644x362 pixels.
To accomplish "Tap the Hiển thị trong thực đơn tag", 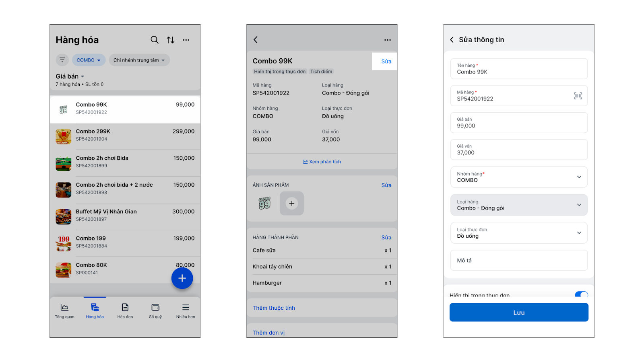I will [x=280, y=72].
